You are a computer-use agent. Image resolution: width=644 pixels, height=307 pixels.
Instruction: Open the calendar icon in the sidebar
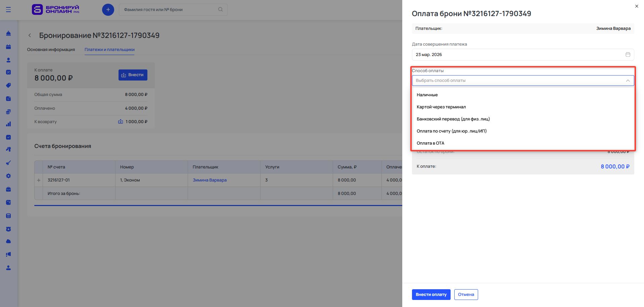click(x=8, y=47)
